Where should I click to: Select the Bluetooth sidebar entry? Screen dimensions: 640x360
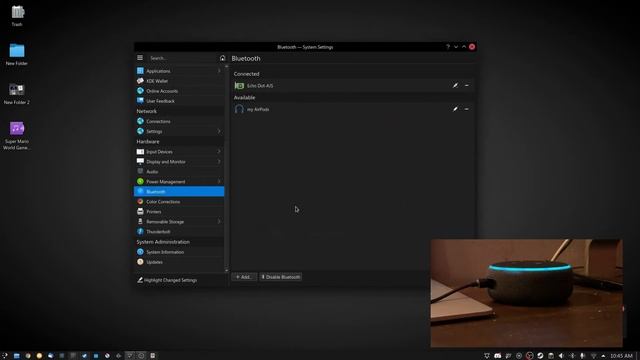(x=179, y=191)
